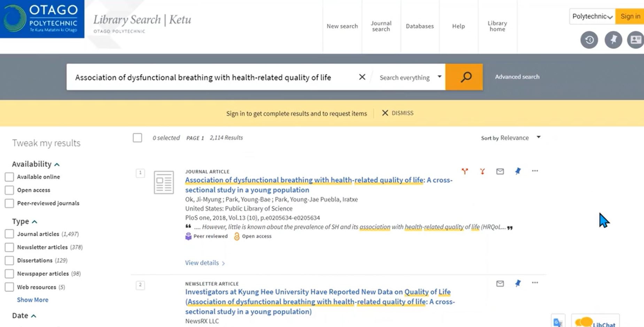This screenshot has width=644, height=327.
Task: Open library card icon in header
Action: [x=636, y=40]
